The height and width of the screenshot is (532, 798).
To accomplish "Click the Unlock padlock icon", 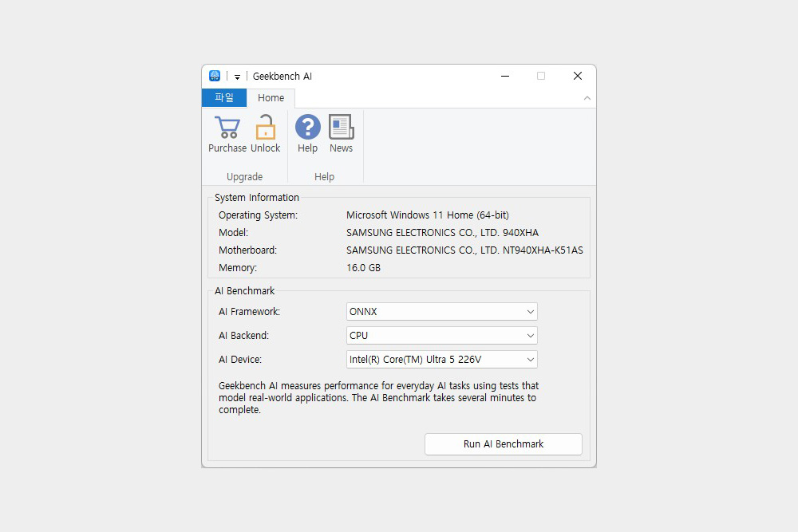I will click(265, 127).
